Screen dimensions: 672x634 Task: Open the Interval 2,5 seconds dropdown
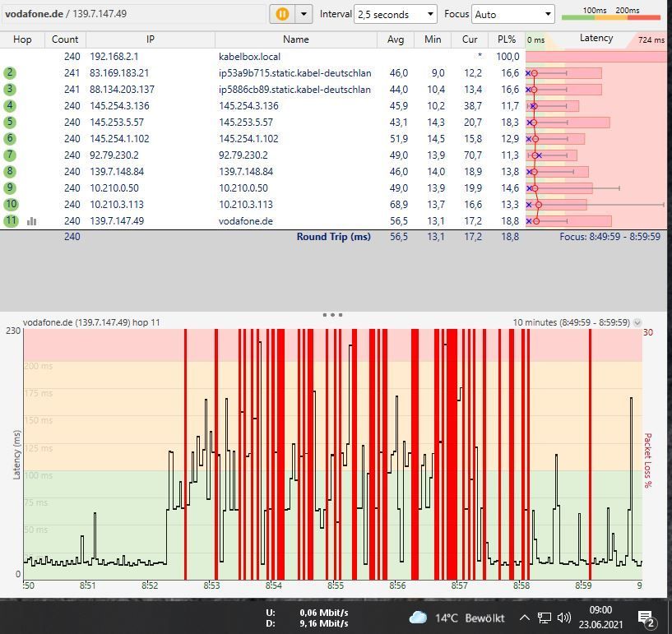(395, 15)
